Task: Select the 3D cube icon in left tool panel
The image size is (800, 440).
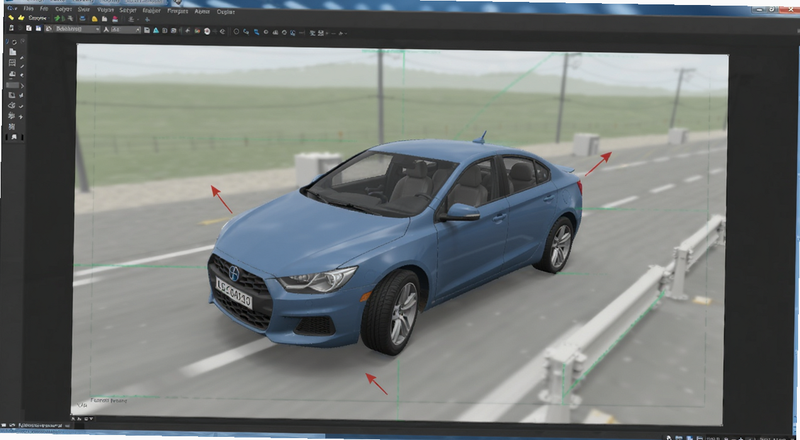Action: (x=12, y=105)
